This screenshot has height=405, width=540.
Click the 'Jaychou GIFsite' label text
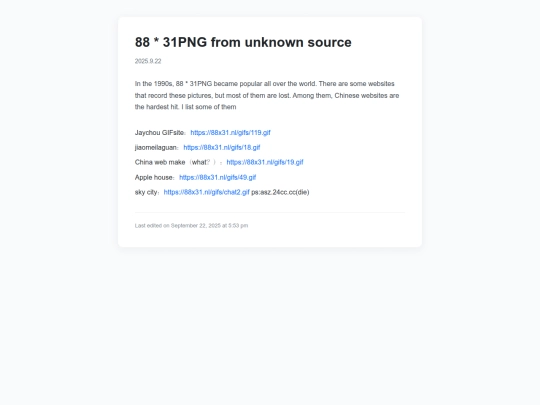click(x=159, y=133)
